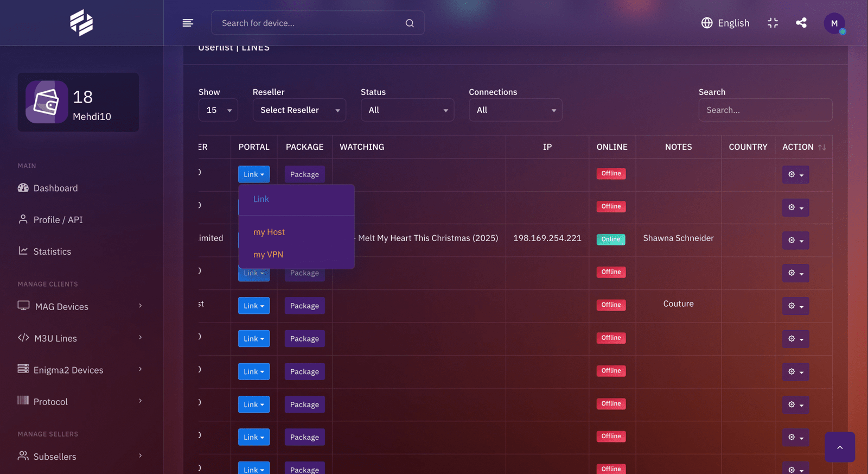Screen dimensions: 868x474
Task: Click the search magnifier icon
Action: 410,23
